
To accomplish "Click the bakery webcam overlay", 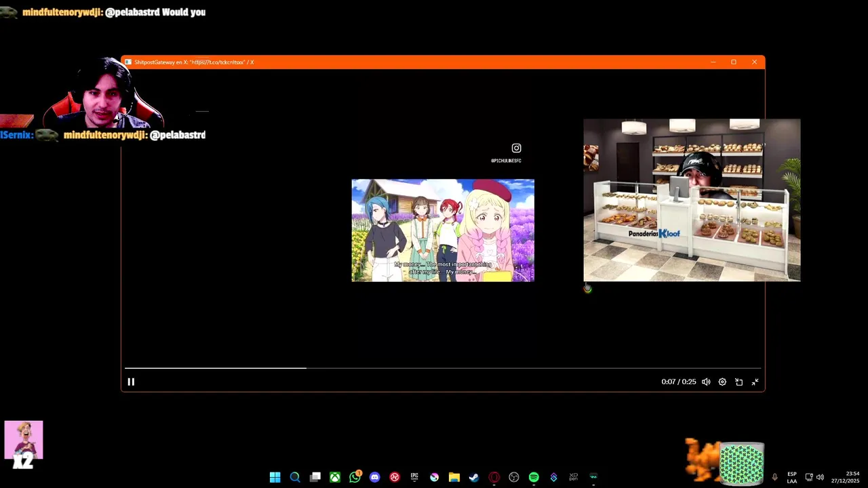I will pyautogui.click(x=692, y=200).
